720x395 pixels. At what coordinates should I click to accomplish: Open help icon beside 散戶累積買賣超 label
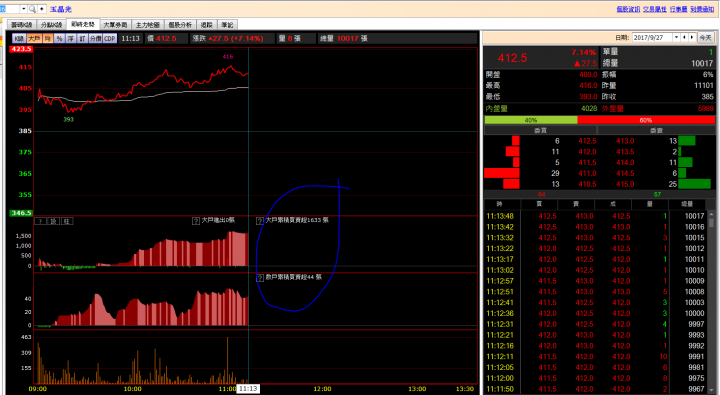[x=259, y=278]
